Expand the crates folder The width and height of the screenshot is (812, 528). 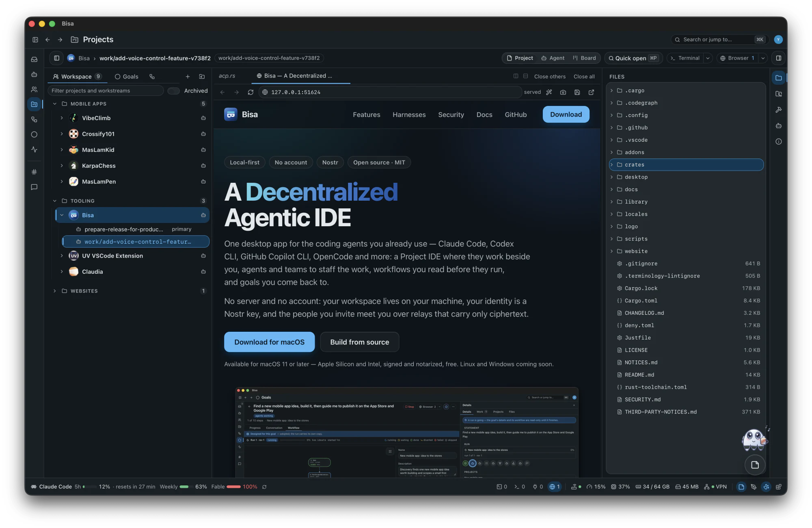pos(612,164)
